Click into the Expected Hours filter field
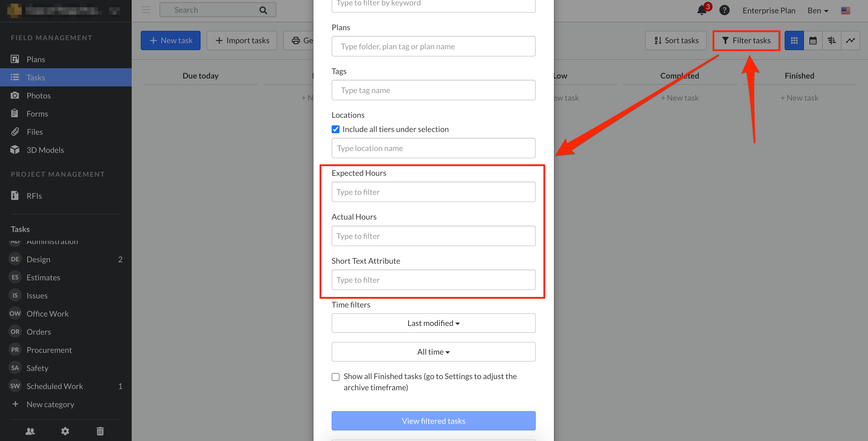Image resolution: width=868 pixels, height=441 pixels. pyautogui.click(x=433, y=192)
